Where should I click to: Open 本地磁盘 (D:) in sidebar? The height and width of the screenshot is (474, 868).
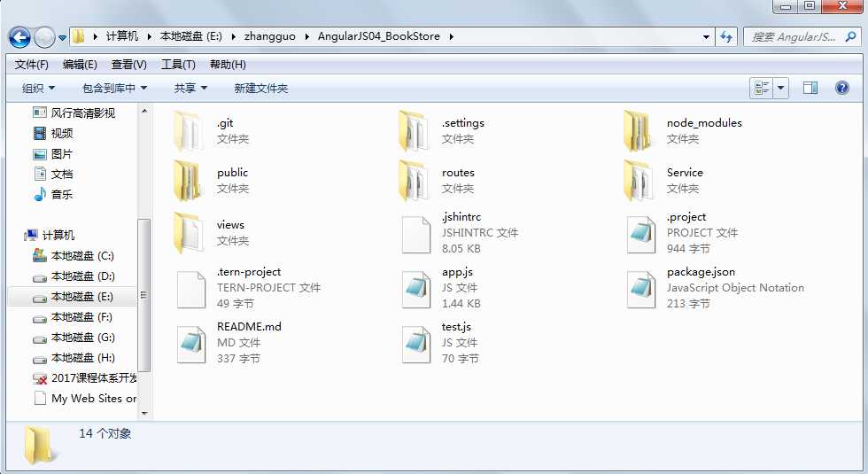pyautogui.click(x=73, y=276)
